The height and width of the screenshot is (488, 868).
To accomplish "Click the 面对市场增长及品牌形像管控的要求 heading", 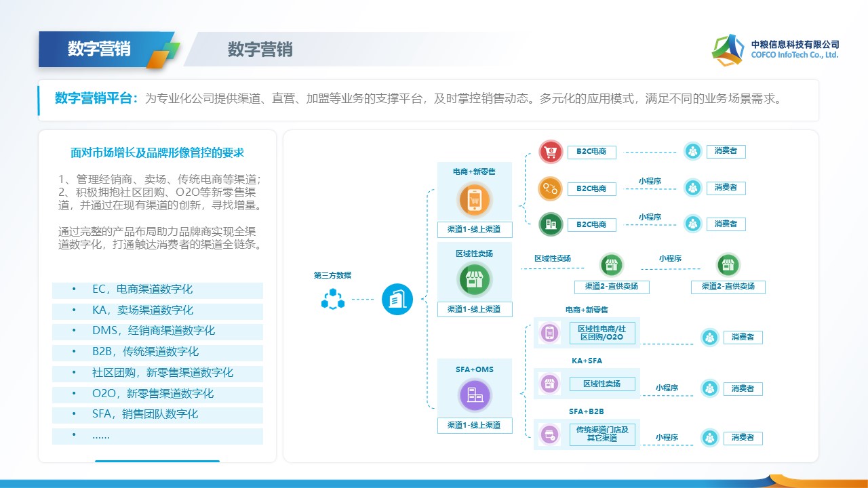I will [157, 152].
